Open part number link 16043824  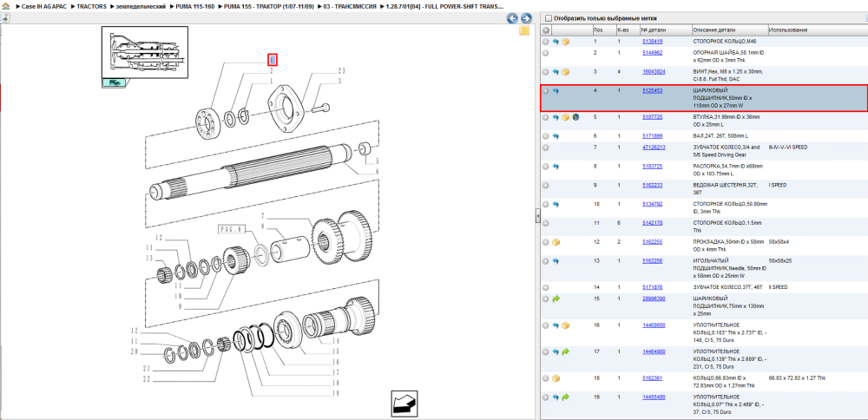(654, 72)
